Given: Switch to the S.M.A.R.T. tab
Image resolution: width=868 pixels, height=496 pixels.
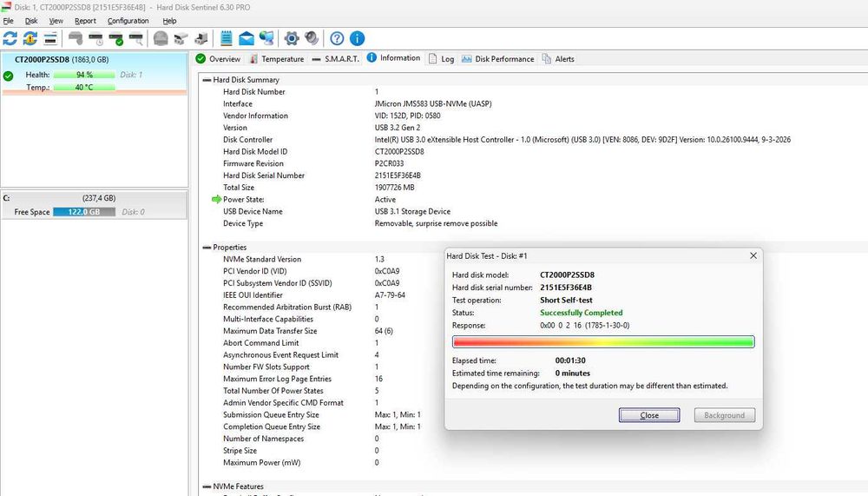Looking at the screenshot, I should pyautogui.click(x=335, y=59).
